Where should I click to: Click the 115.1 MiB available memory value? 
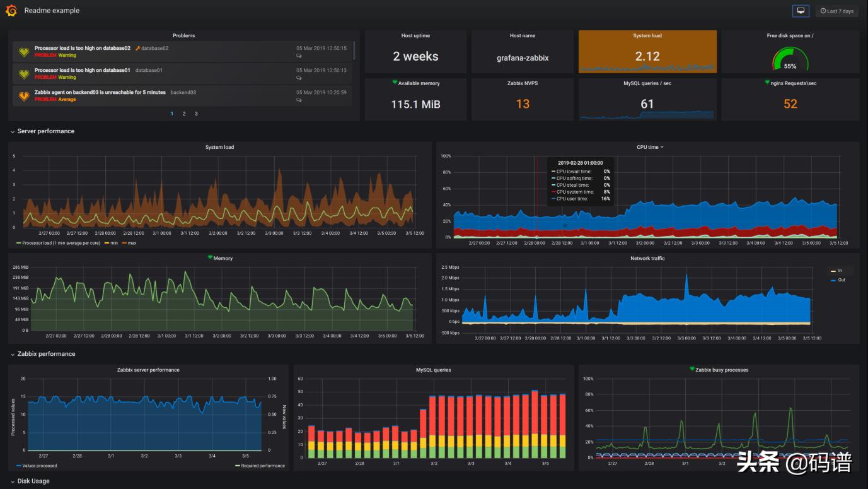tap(415, 104)
